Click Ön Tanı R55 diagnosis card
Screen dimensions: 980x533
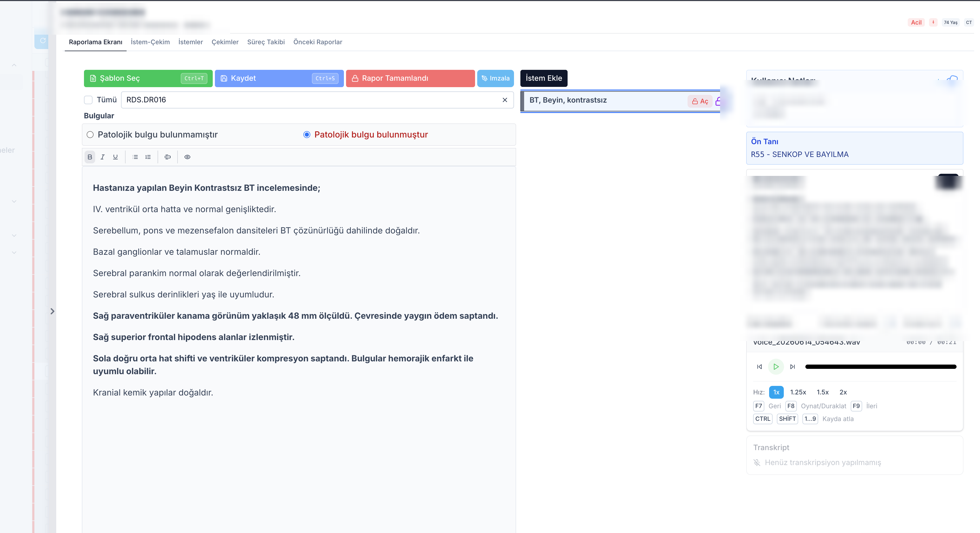pyautogui.click(x=854, y=148)
